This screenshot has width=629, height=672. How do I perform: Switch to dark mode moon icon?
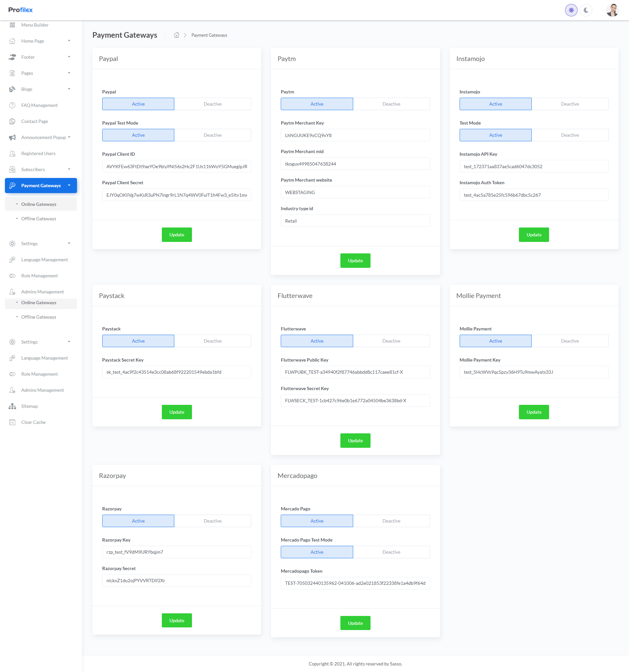tap(586, 10)
